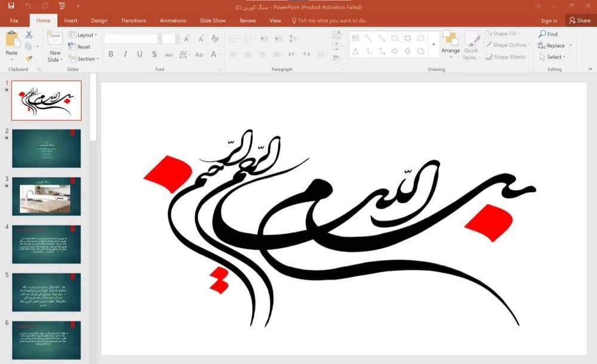This screenshot has height=364, width=597.
Task: Click the Copy icon in Clipboard group
Action: (x=29, y=47)
